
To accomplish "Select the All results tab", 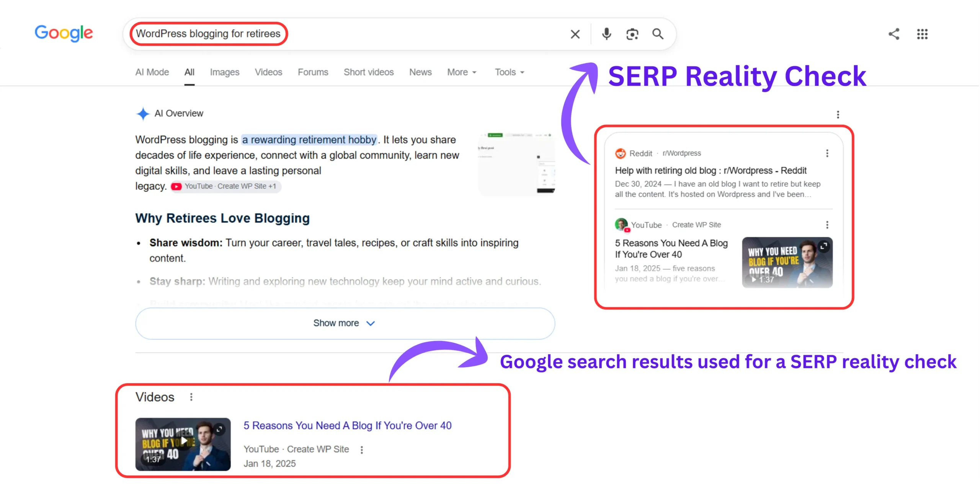I will 189,72.
